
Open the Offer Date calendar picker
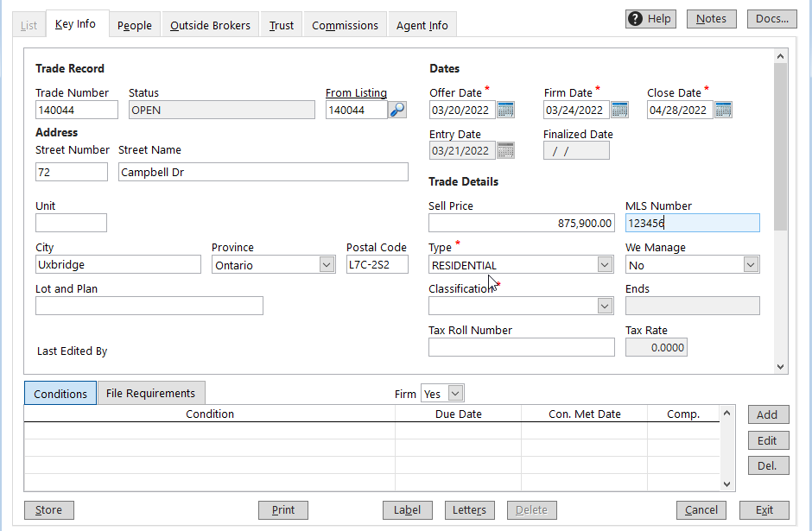click(x=508, y=110)
